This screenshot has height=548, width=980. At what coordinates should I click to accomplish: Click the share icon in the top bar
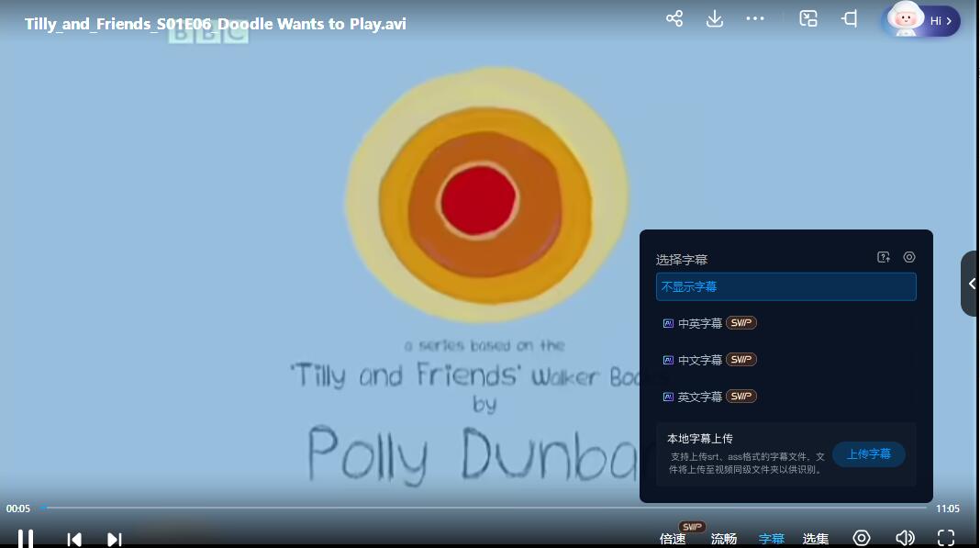pos(674,18)
